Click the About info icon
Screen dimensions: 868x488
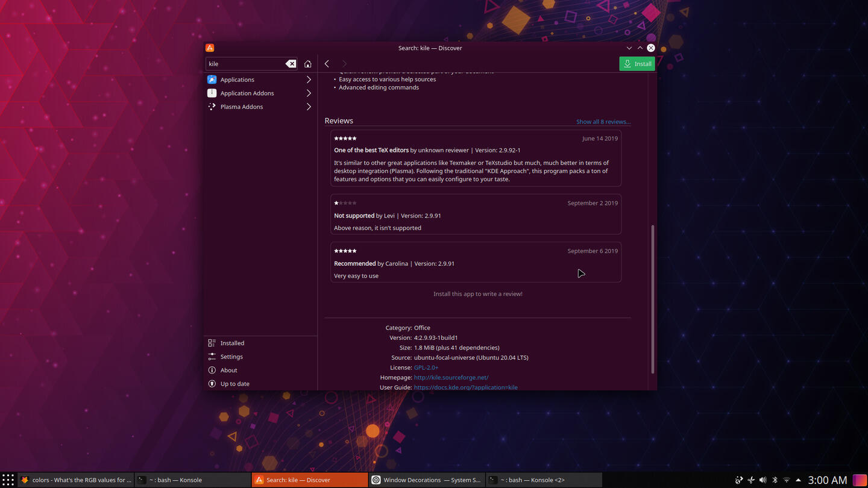pyautogui.click(x=212, y=370)
